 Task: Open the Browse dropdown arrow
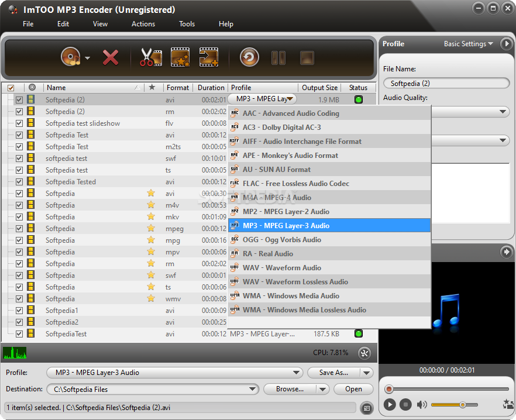click(x=322, y=390)
